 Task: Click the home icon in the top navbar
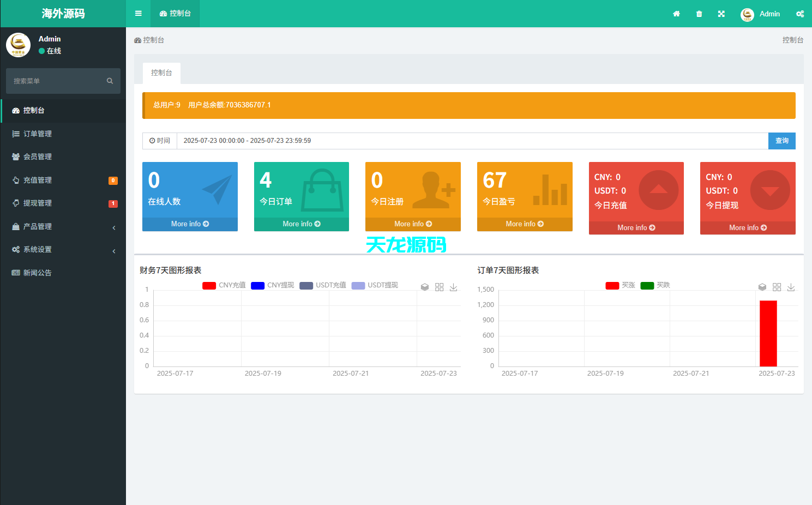pos(676,14)
